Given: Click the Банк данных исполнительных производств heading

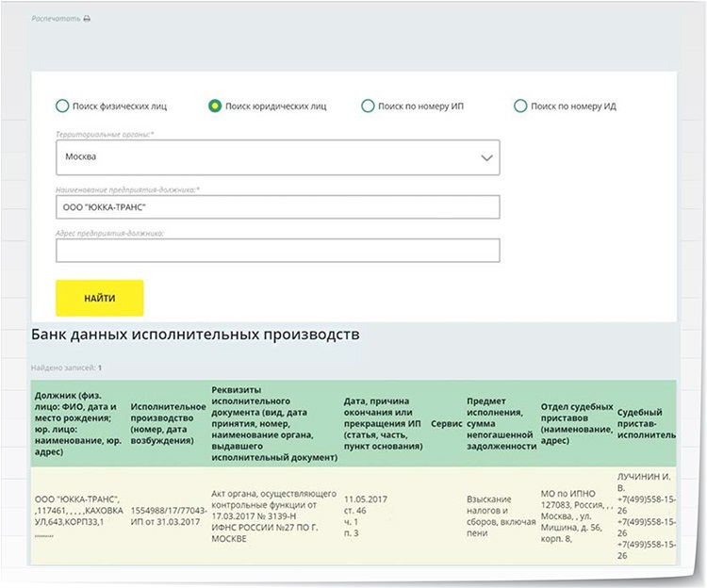Looking at the screenshot, I should tap(195, 335).
